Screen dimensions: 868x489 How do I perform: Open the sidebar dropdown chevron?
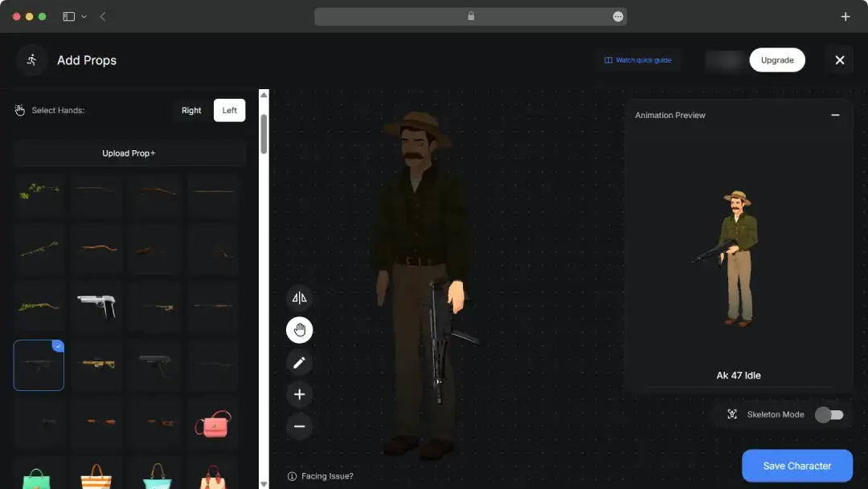[84, 17]
